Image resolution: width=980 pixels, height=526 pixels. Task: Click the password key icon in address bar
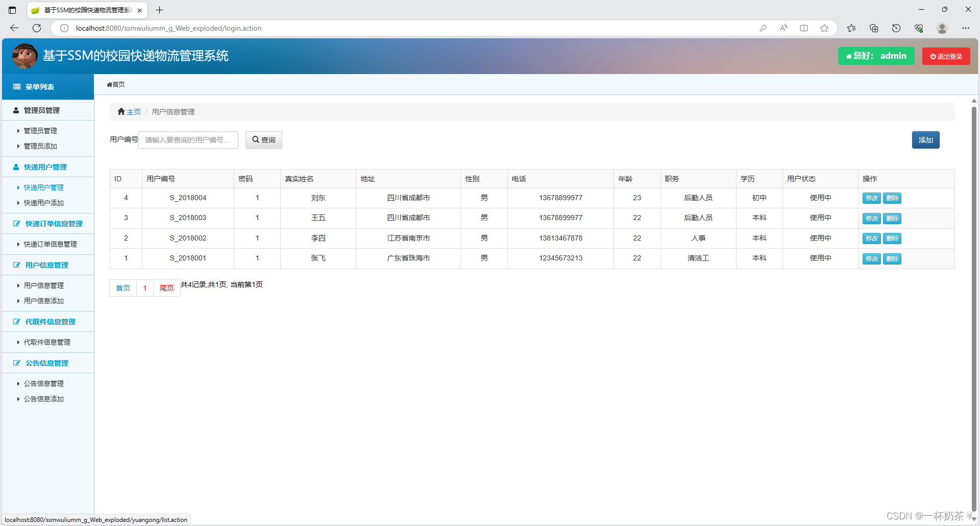pos(763,28)
